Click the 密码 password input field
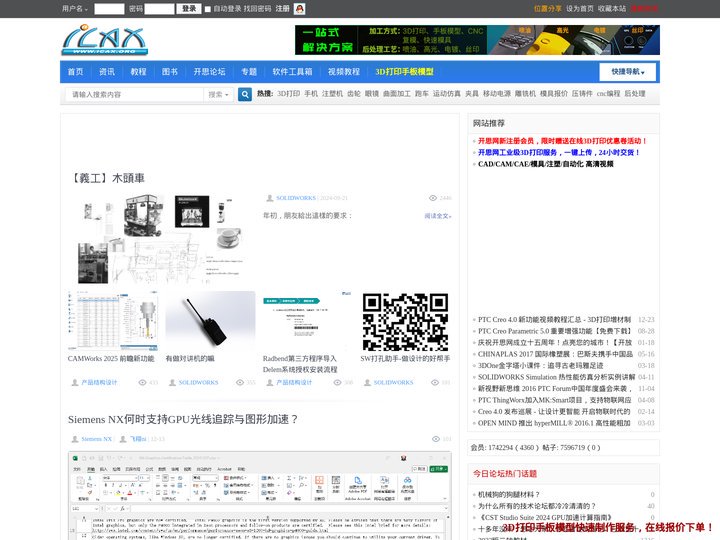This screenshot has height=540, width=720. tap(159, 9)
